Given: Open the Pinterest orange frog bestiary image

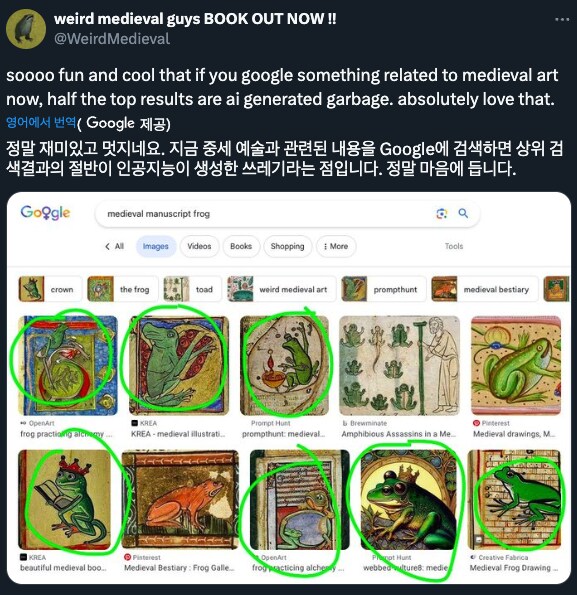Looking at the screenshot, I should click(x=180, y=500).
